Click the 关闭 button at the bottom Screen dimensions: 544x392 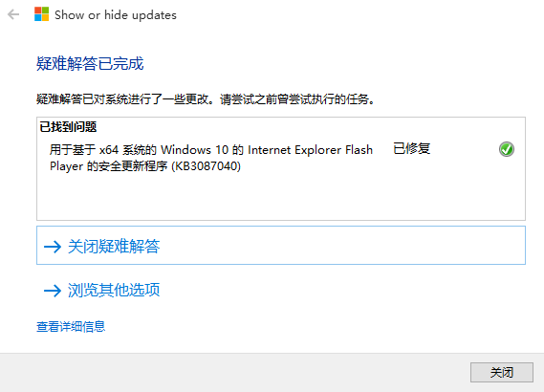[x=502, y=372]
